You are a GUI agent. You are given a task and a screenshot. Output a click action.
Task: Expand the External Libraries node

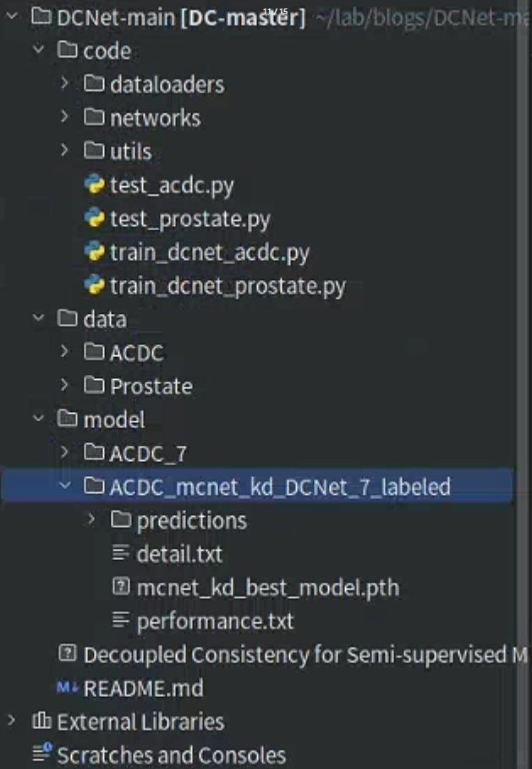point(12,722)
